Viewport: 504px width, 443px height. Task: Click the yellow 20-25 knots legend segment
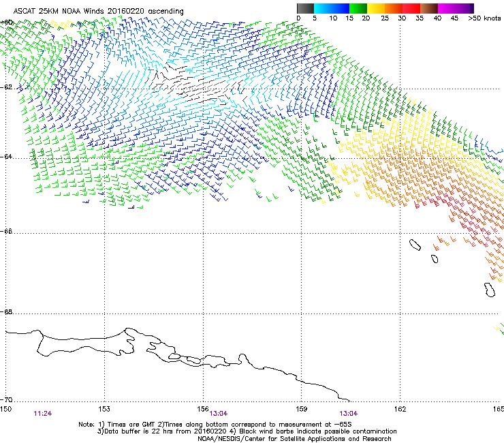coord(376,8)
